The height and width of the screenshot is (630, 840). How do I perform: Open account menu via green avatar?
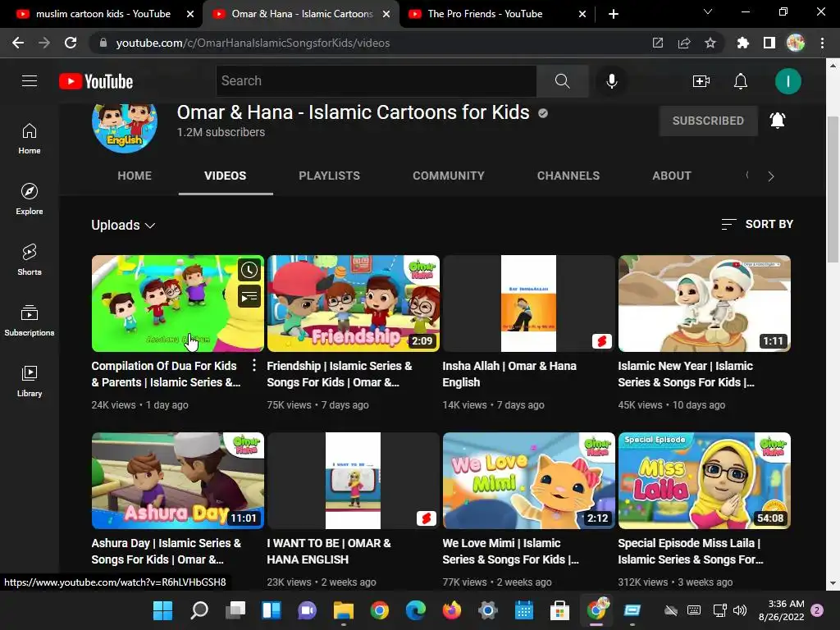pyautogui.click(x=787, y=81)
